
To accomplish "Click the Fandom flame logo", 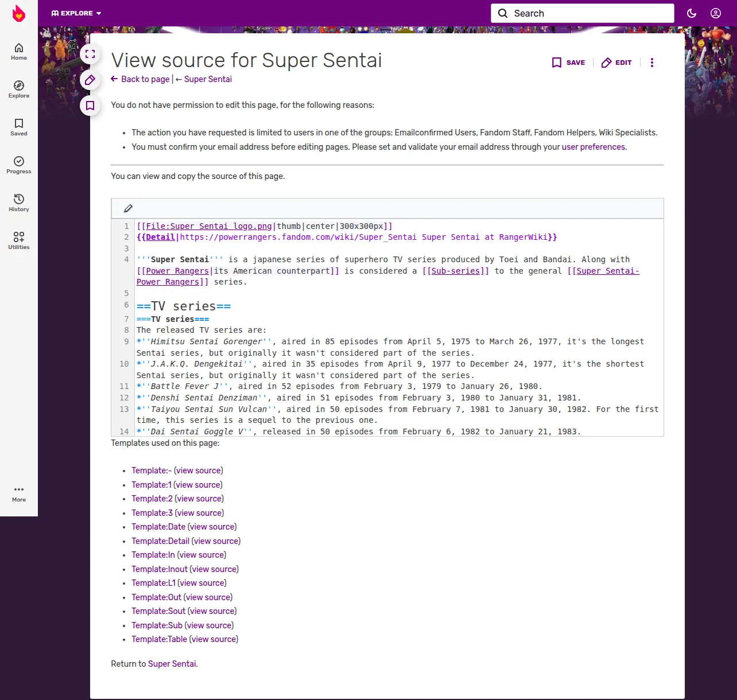I will [x=19, y=13].
